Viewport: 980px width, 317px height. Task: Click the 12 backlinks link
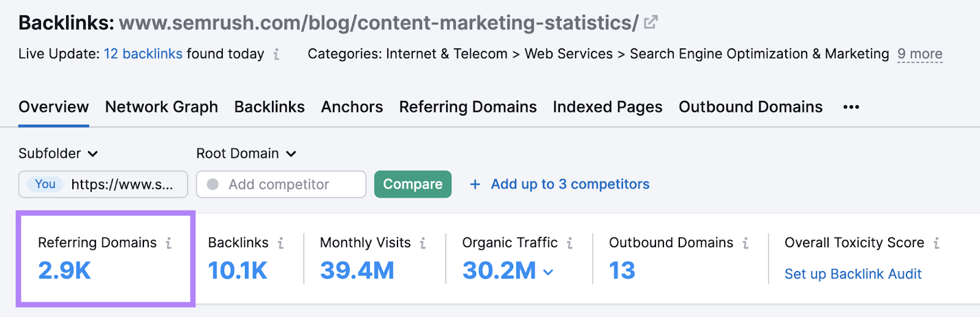[143, 54]
